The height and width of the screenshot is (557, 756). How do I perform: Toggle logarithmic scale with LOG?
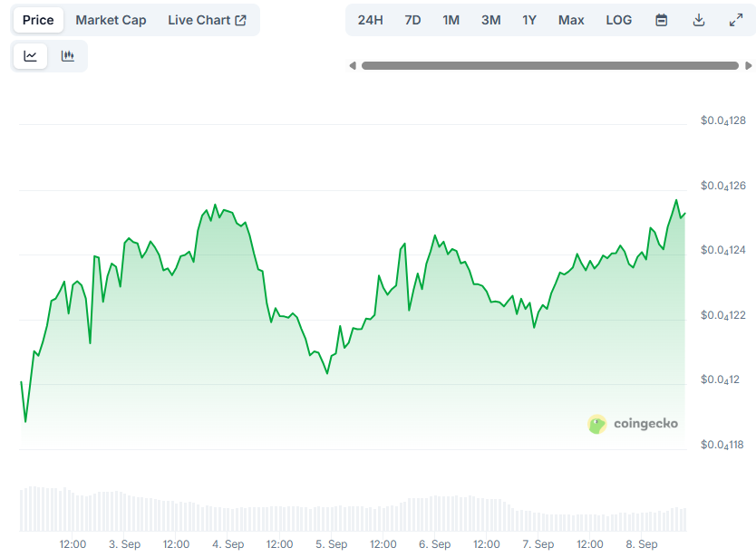(618, 19)
